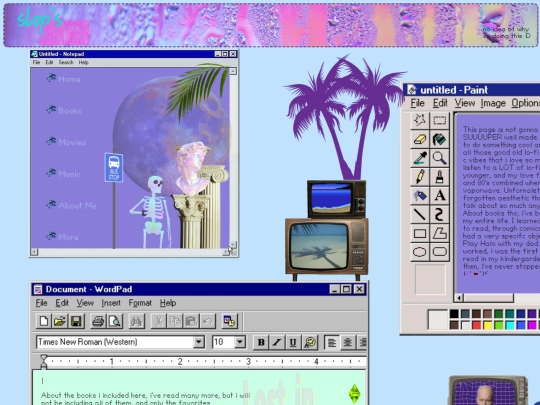Choose the Fill With Color bucket tool

(439, 139)
